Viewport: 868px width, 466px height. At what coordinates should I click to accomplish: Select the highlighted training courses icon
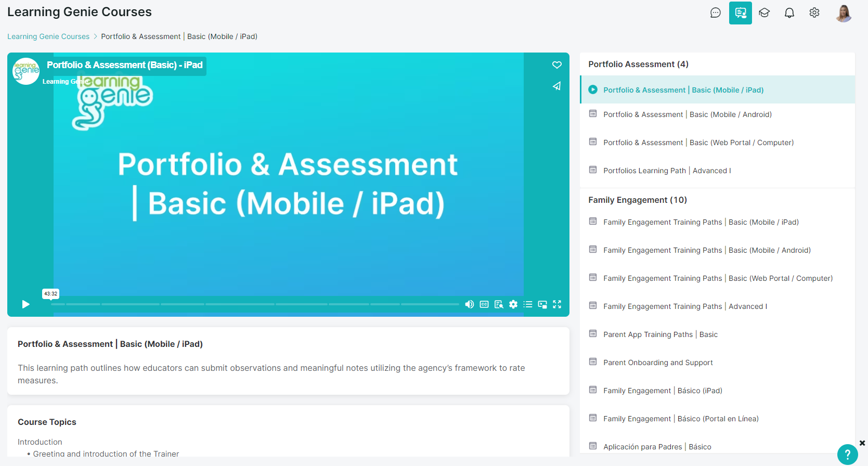[741, 12]
